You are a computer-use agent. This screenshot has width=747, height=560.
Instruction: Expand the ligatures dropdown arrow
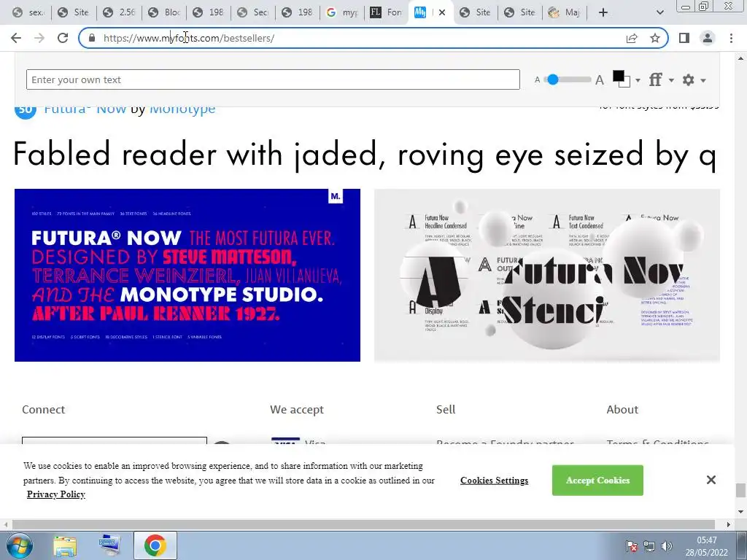[x=671, y=80]
